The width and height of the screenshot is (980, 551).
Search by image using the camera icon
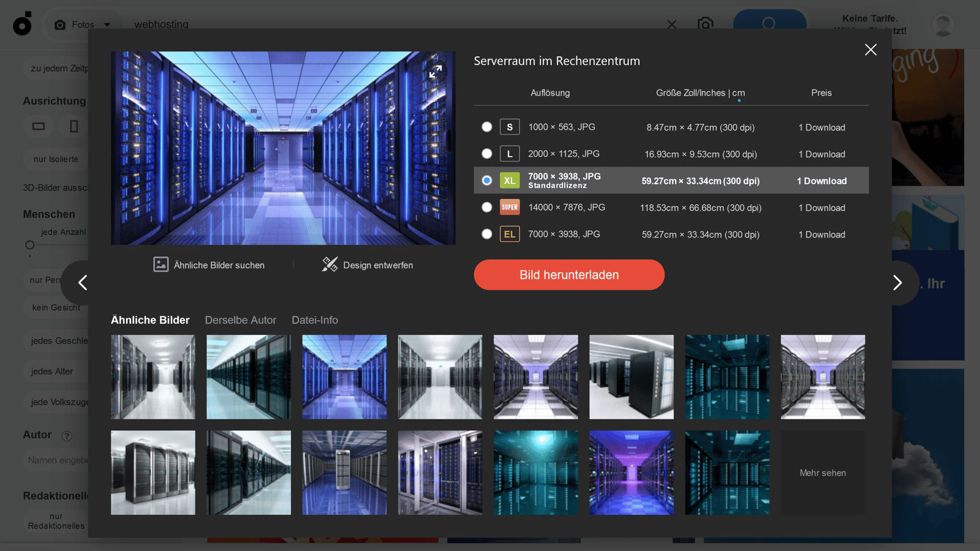coord(705,24)
